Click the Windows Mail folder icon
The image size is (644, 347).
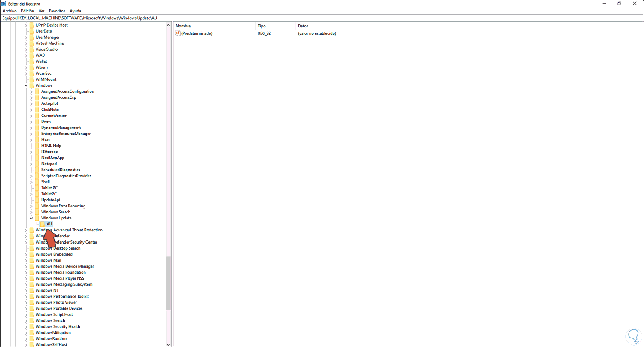pos(32,260)
